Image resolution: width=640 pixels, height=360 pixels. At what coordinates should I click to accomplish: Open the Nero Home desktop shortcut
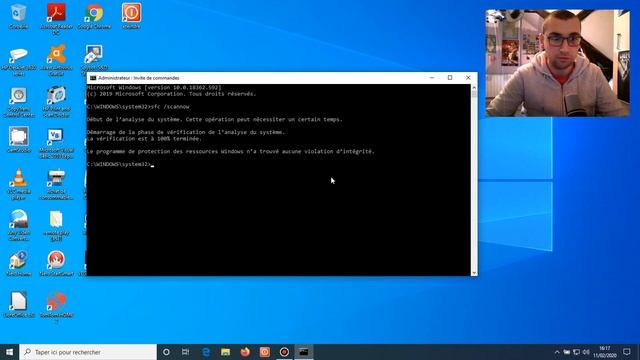tap(18, 263)
